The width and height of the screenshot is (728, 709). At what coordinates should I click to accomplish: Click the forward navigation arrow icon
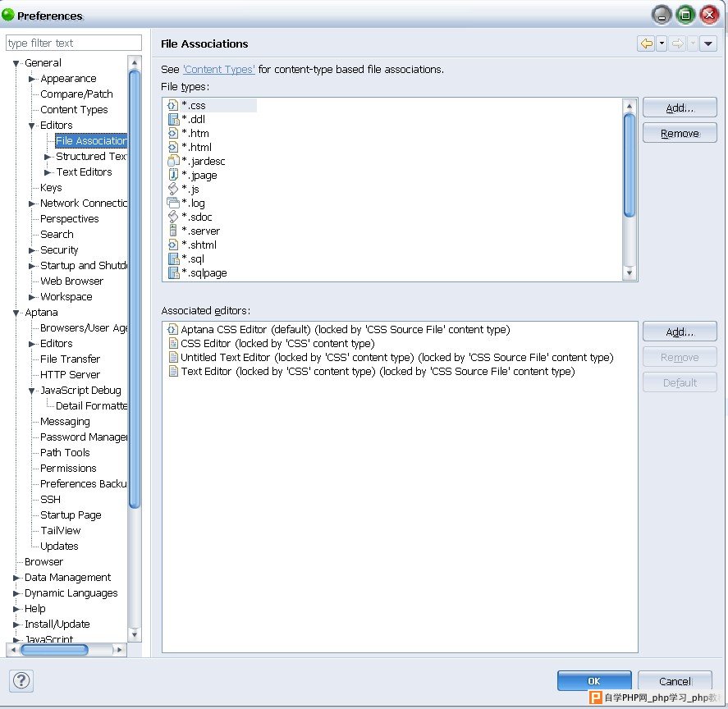coord(678,43)
